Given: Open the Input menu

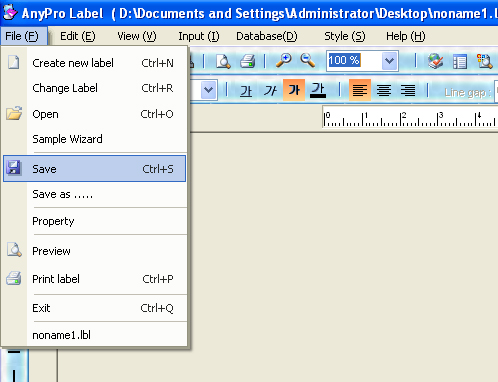Looking at the screenshot, I should tap(199, 36).
